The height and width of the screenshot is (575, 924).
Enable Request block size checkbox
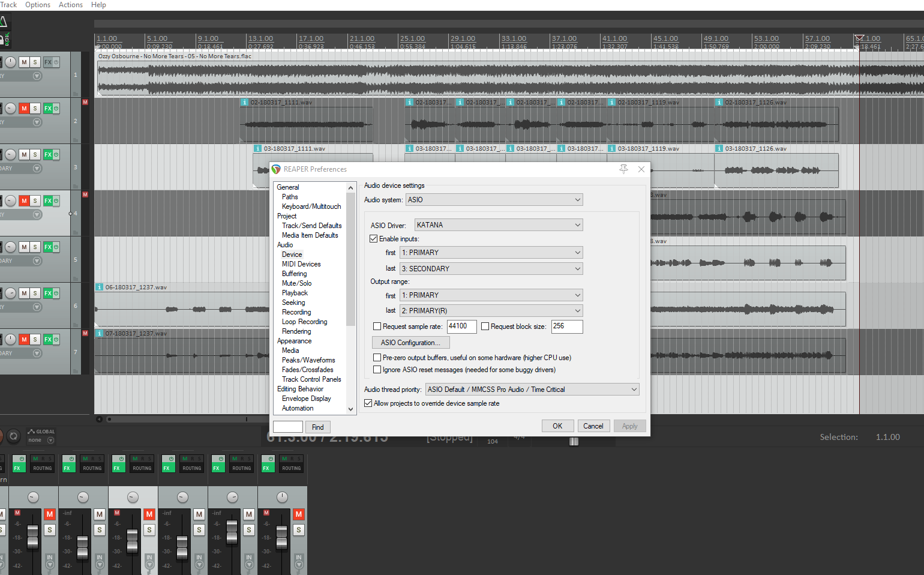[485, 327]
